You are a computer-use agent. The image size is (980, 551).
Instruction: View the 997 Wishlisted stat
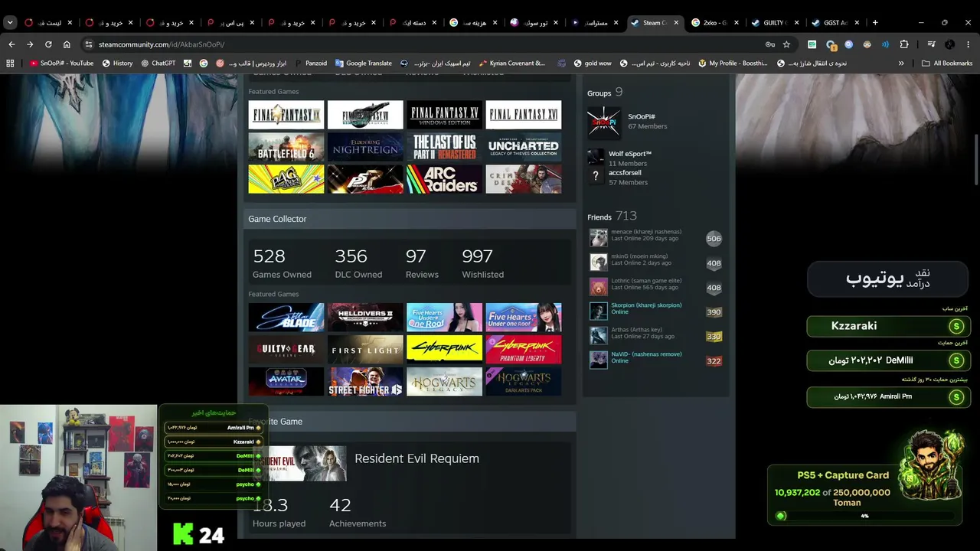482,263
